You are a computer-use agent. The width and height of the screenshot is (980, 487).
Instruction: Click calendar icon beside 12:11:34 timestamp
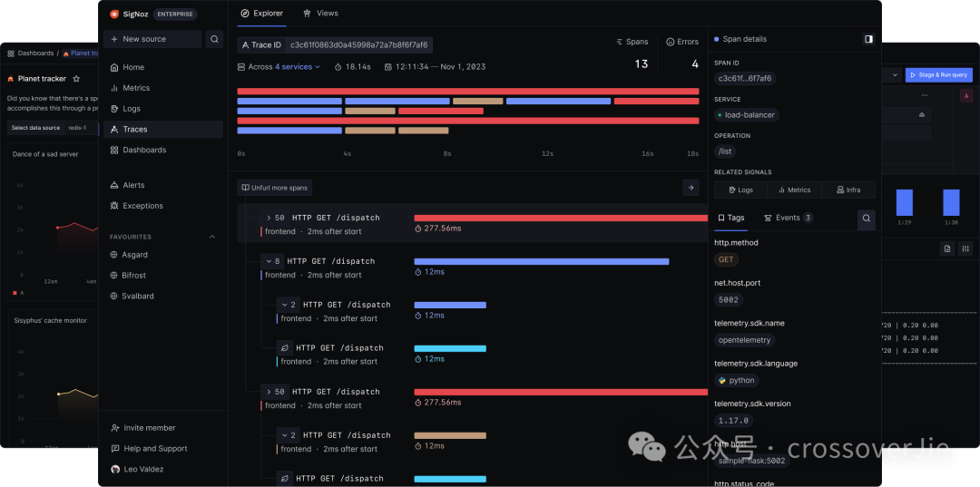pyautogui.click(x=388, y=67)
